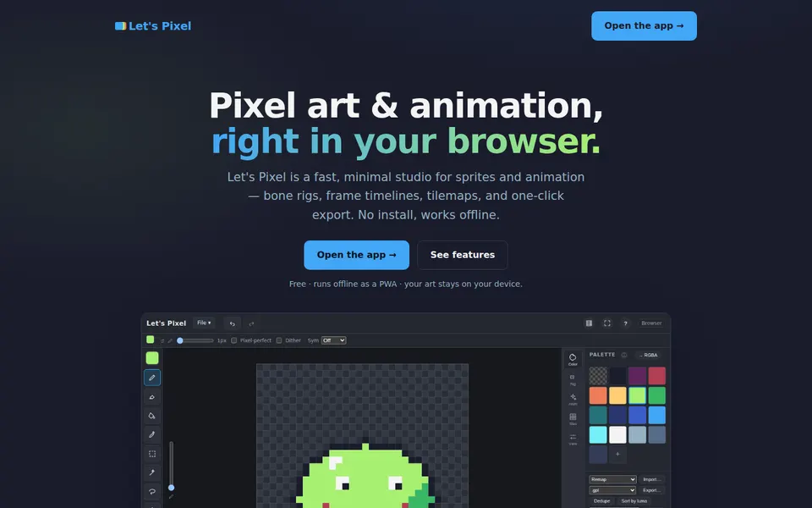
Task: Open the File menu
Action: pos(204,323)
